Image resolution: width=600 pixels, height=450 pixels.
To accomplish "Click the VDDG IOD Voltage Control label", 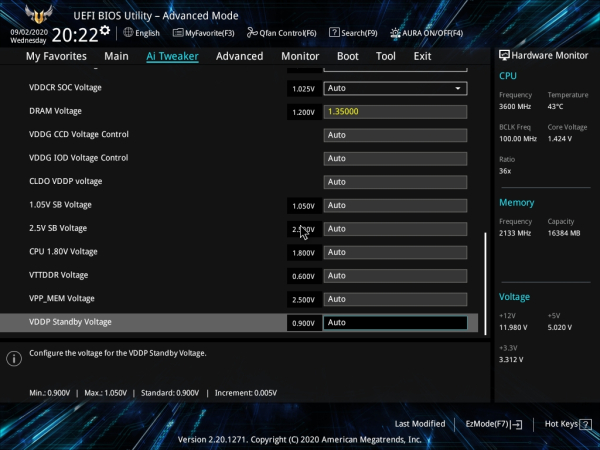I will [x=79, y=158].
